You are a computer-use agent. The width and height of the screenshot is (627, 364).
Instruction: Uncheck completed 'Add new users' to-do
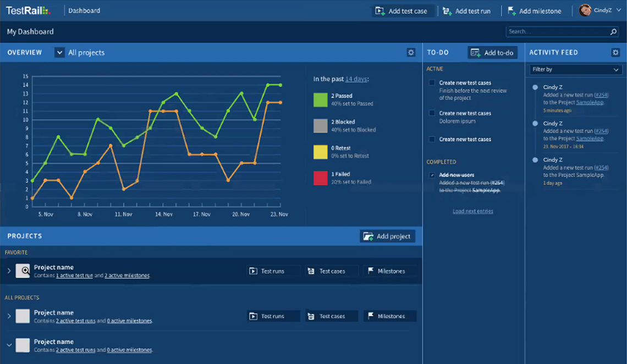(x=432, y=175)
